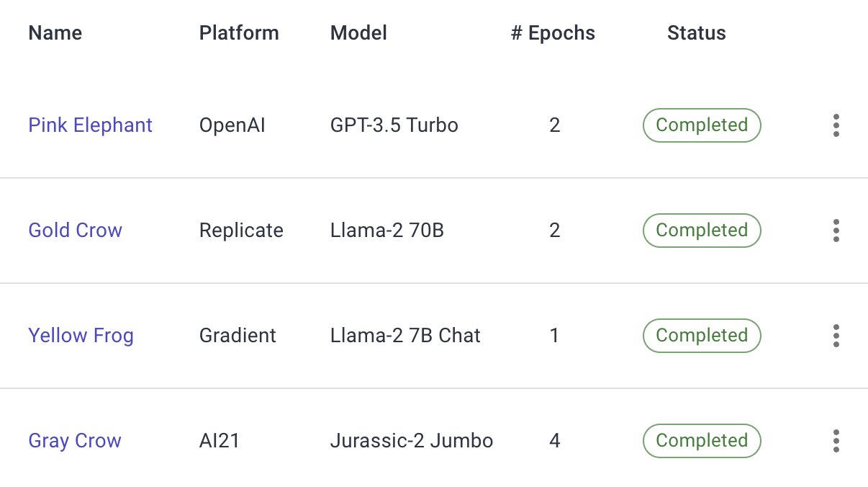The height and width of the screenshot is (487, 868).
Task: Open the Gray Crow fine-tune link
Action: coord(75,441)
